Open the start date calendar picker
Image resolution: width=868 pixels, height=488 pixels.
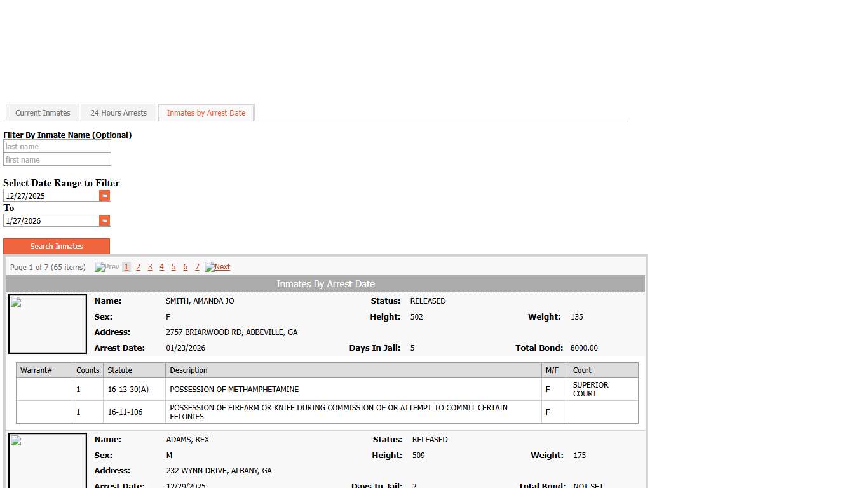click(105, 196)
